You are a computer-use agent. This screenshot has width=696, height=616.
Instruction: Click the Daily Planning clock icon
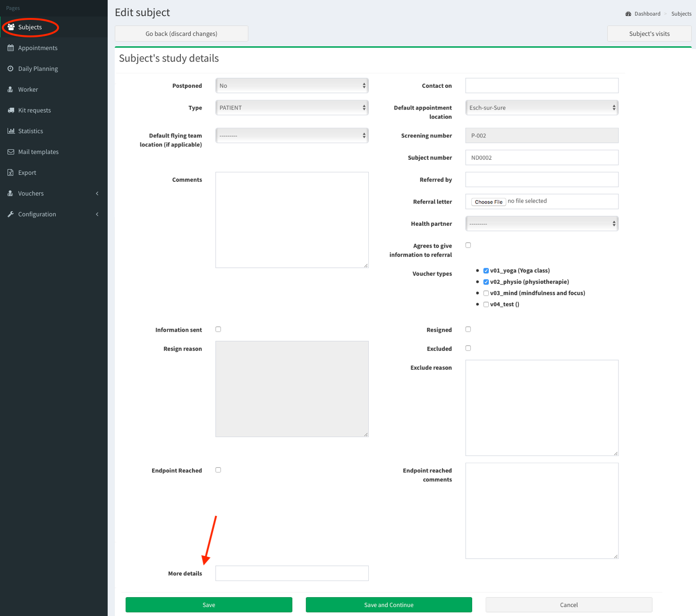pyautogui.click(x=10, y=68)
